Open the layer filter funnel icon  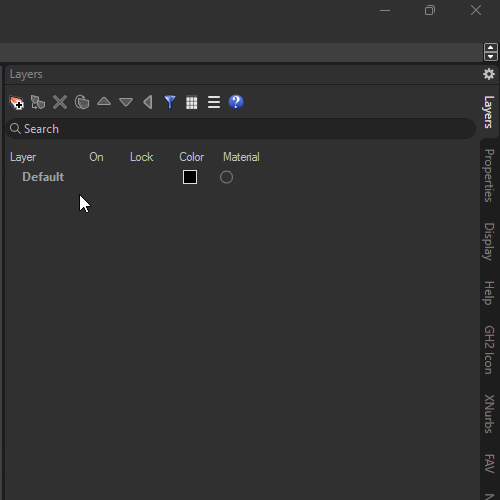coord(170,102)
